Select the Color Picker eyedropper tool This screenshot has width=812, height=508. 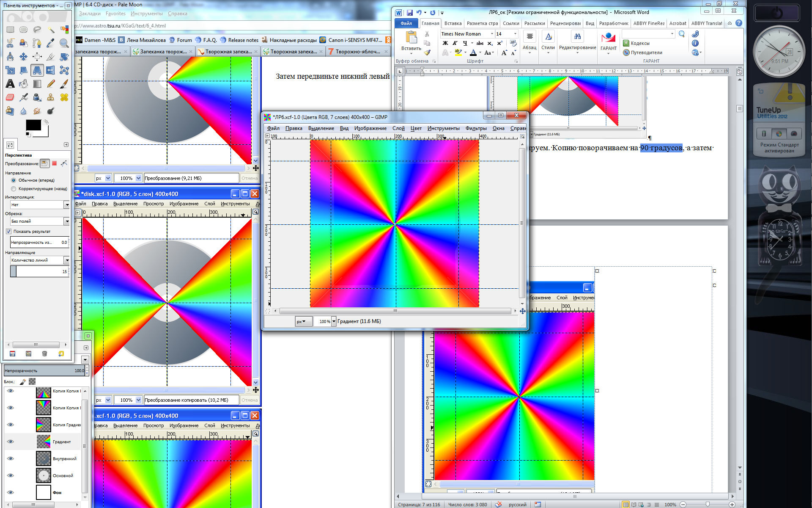coord(51,43)
